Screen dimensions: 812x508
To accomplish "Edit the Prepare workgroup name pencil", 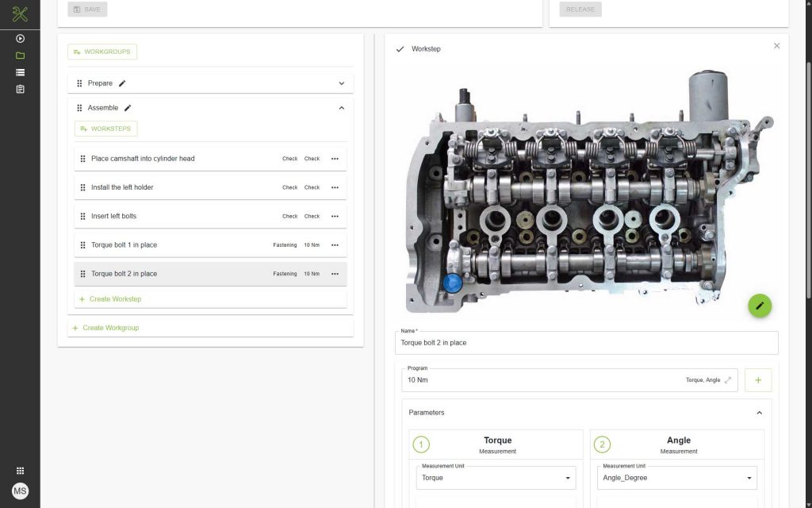I will [122, 83].
